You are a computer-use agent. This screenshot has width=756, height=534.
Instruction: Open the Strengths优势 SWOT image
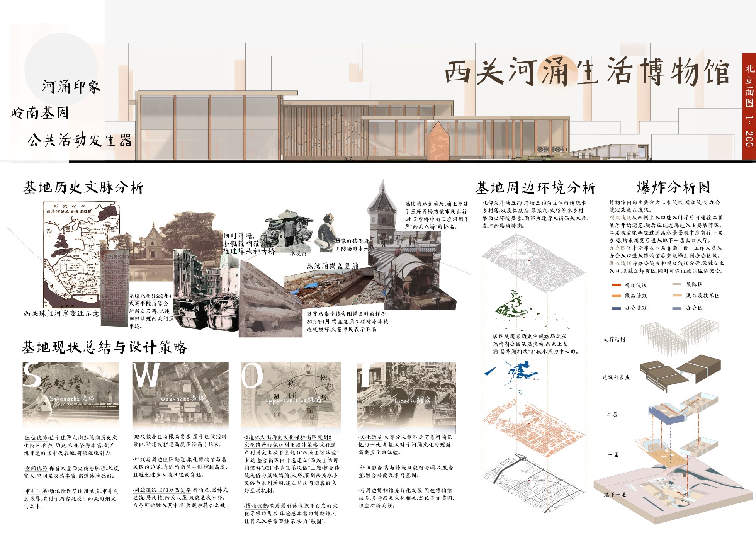pyautogui.click(x=71, y=395)
